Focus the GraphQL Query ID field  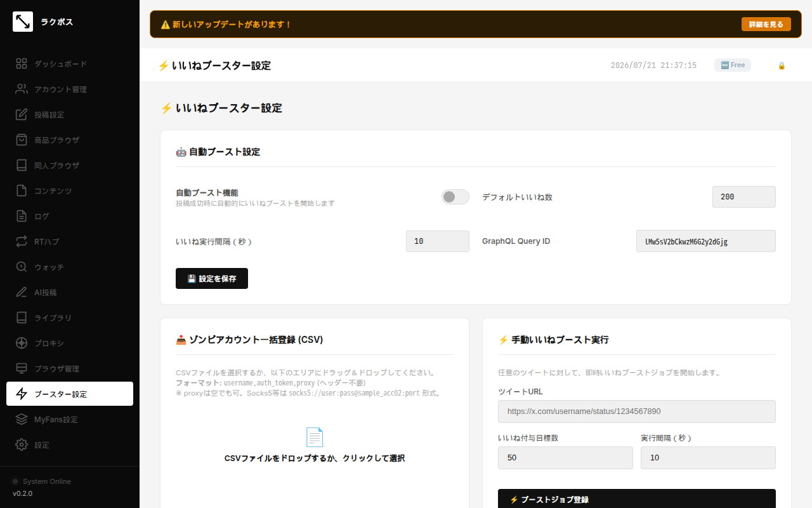pos(706,241)
